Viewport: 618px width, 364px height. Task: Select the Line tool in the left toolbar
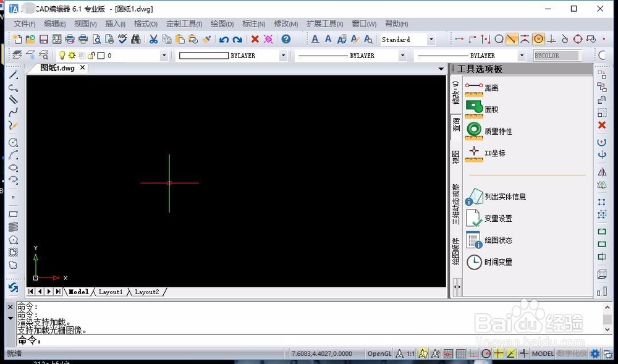pos(14,74)
